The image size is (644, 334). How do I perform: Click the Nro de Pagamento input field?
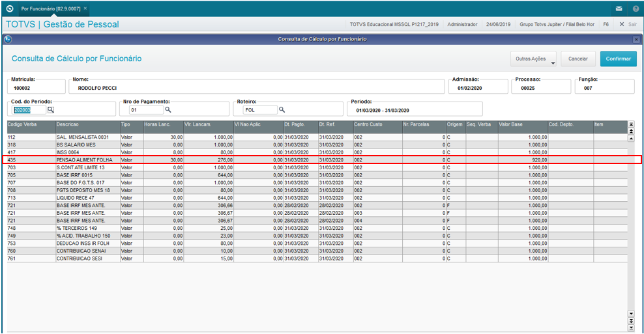tap(146, 110)
